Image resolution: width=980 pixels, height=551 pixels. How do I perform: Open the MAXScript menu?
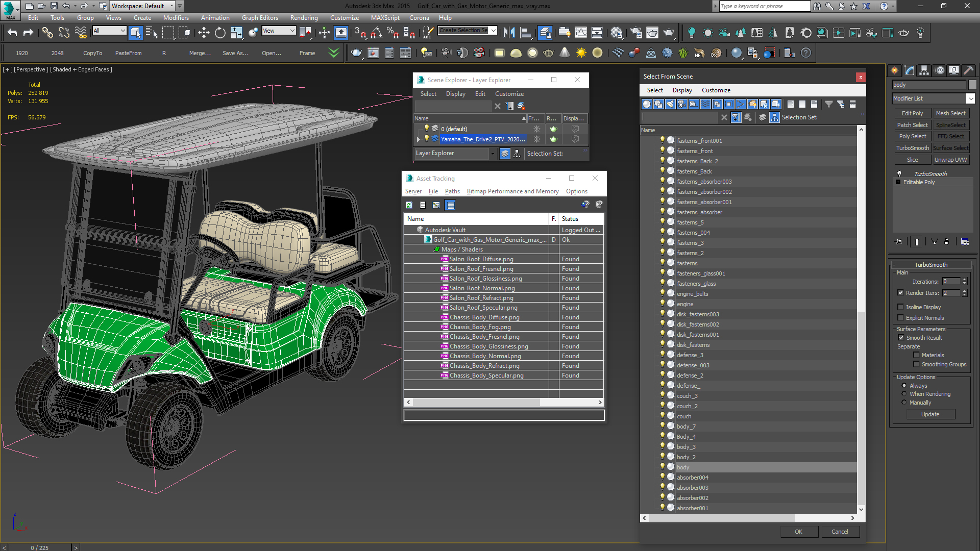(385, 18)
